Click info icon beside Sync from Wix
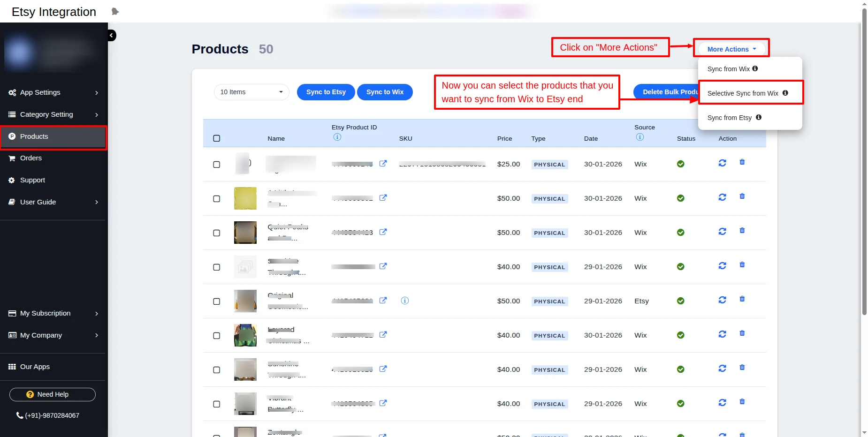The width and height of the screenshot is (868, 437). click(x=755, y=68)
